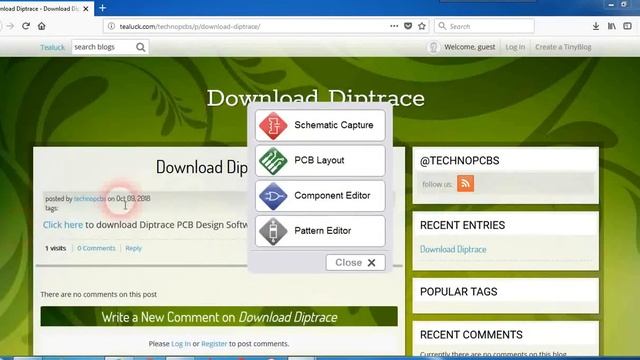Click the Welcome, guest text
Screen dimensions: 640x360
click(470, 47)
